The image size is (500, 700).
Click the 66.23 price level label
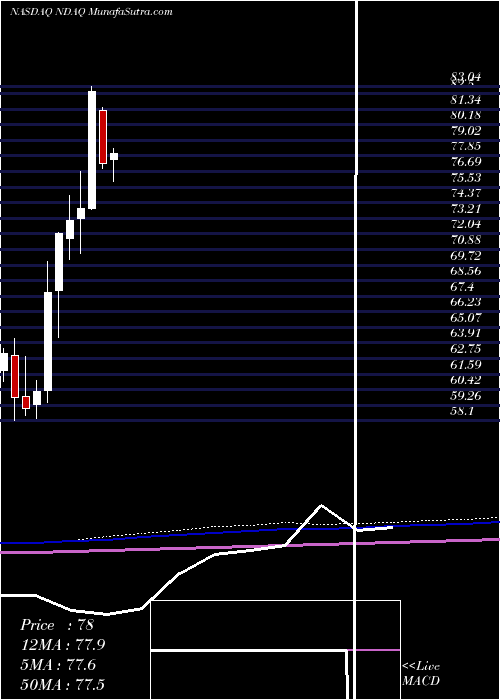point(466,302)
